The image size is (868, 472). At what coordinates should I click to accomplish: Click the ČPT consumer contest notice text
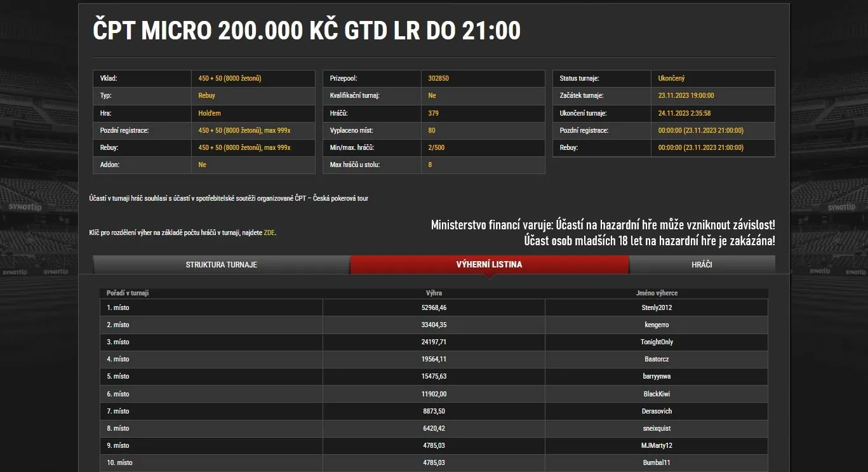point(229,198)
